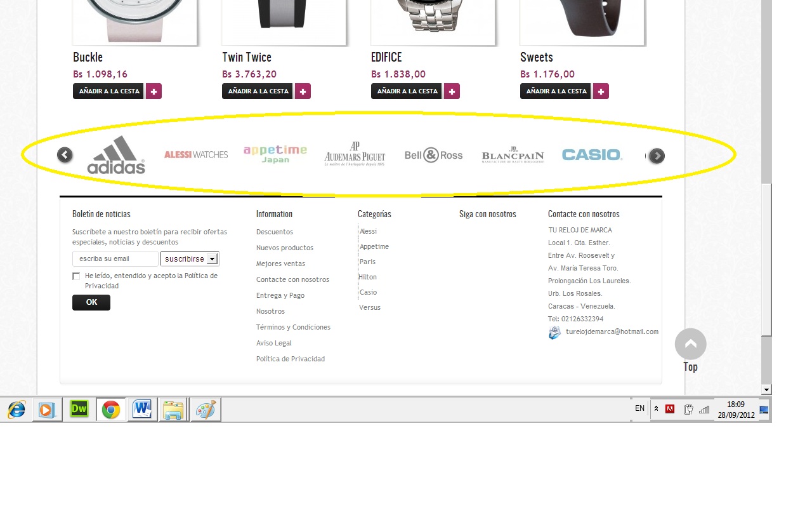This screenshot has width=812, height=508.
Task: Open the Adidas brand logo
Action: click(x=116, y=155)
